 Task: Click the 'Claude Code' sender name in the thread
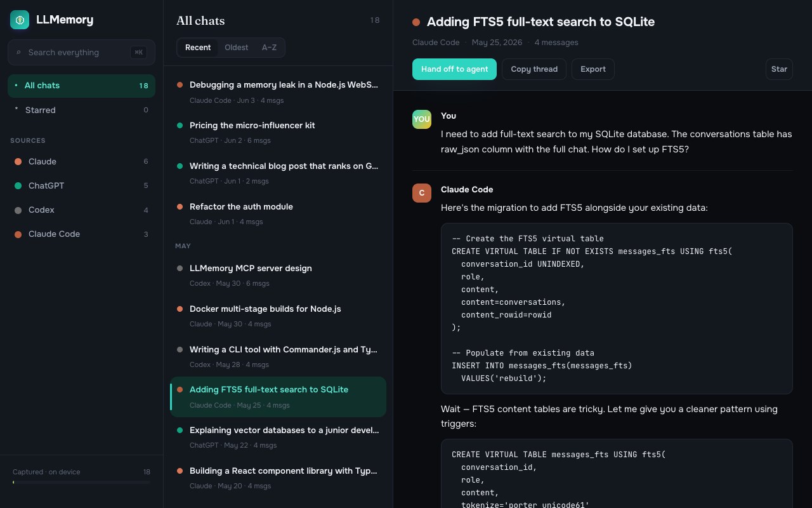point(467,189)
